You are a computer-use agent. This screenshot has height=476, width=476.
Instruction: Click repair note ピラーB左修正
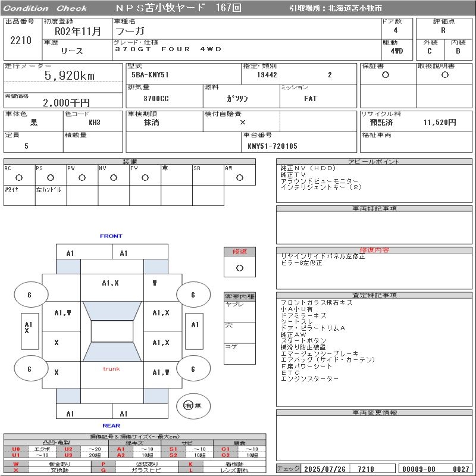click(x=302, y=262)
